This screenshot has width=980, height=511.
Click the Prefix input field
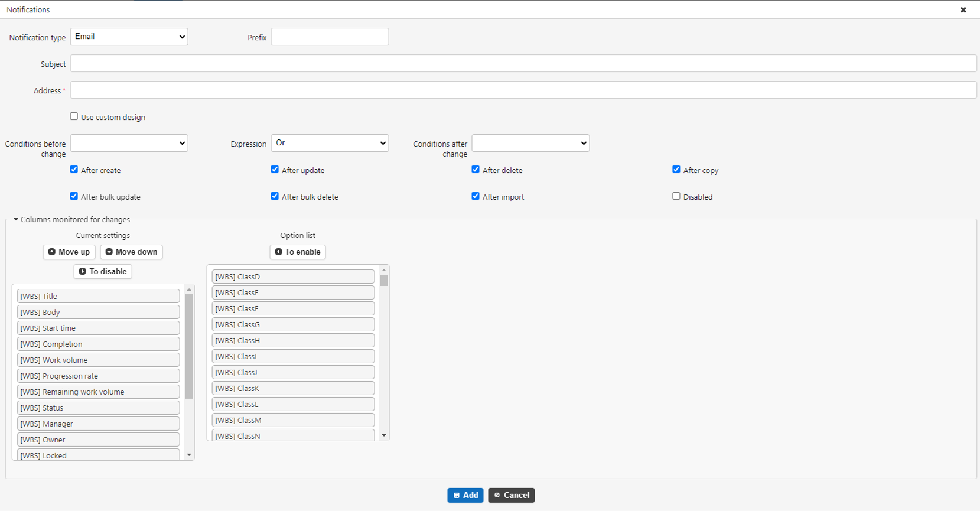click(x=330, y=37)
